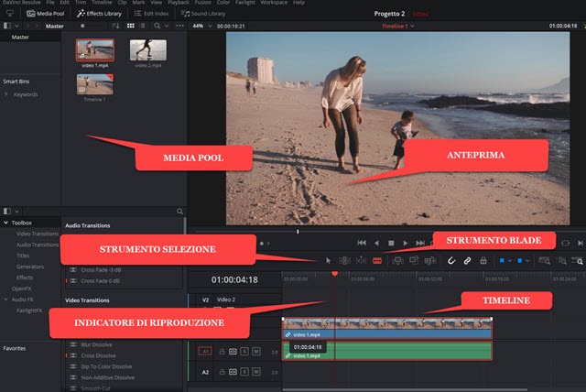The height and width of the screenshot is (392, 586).
Task: Solo audio track A1
Action: [244, 352]
